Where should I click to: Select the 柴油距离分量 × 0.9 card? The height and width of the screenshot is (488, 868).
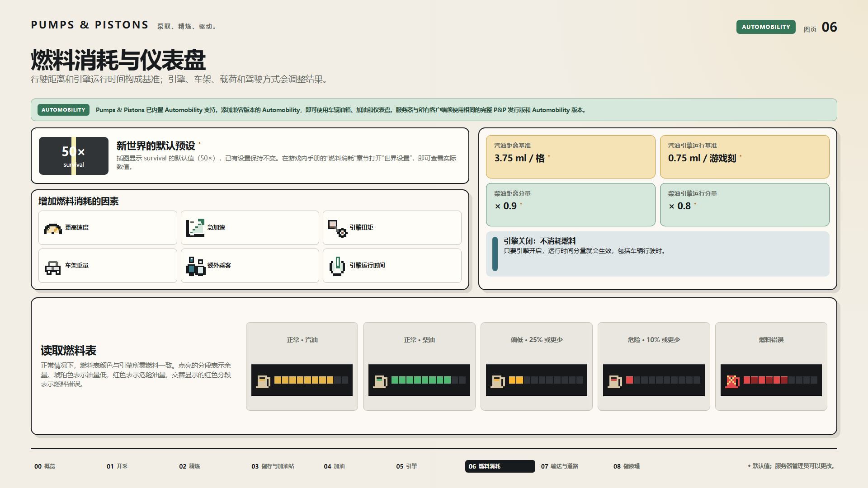coord(571,205)
